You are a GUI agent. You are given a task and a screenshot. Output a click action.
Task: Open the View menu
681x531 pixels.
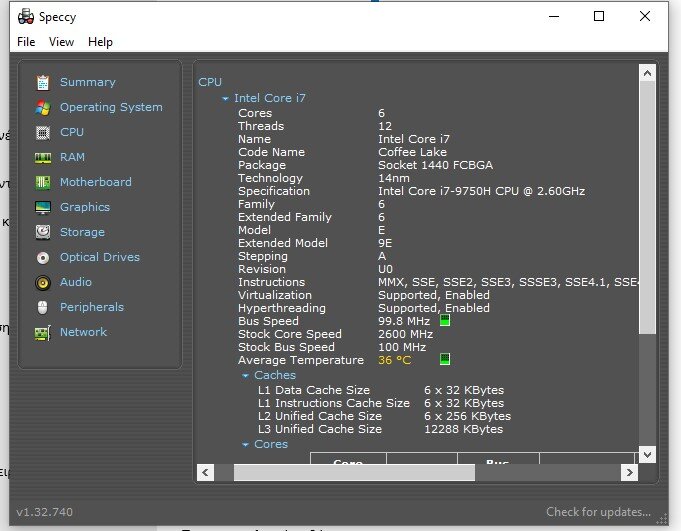click(61, 42)
